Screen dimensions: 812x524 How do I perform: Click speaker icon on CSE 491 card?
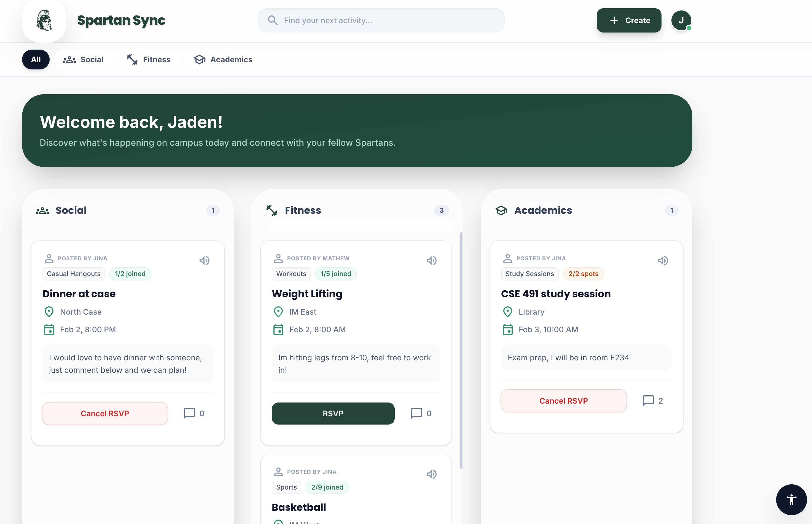[663, 261]
